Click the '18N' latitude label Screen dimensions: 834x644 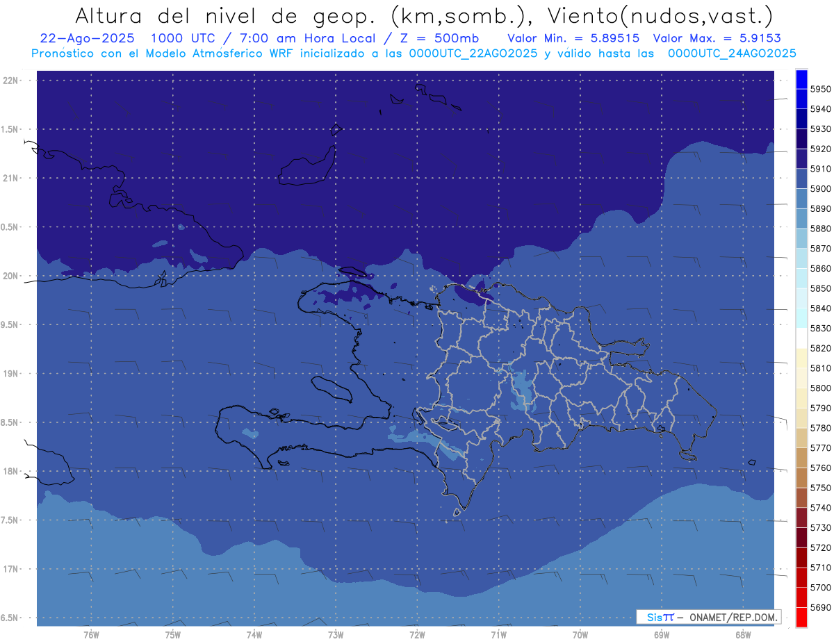pyautogui.click(x=10, y=471)
